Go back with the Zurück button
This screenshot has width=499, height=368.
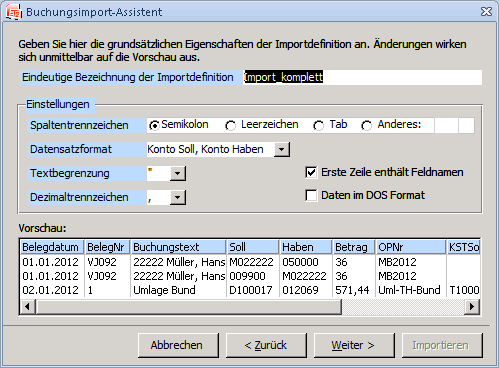coord(266,345)
